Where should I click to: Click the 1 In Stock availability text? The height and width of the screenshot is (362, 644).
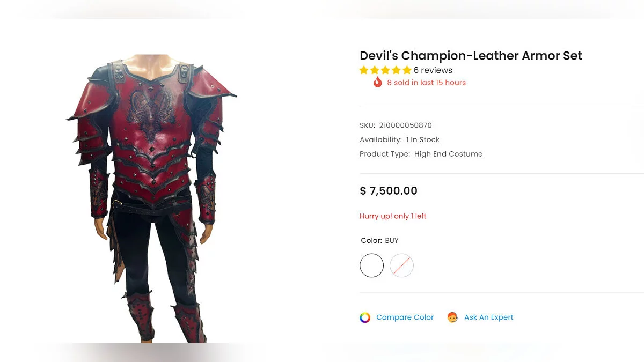422,139
